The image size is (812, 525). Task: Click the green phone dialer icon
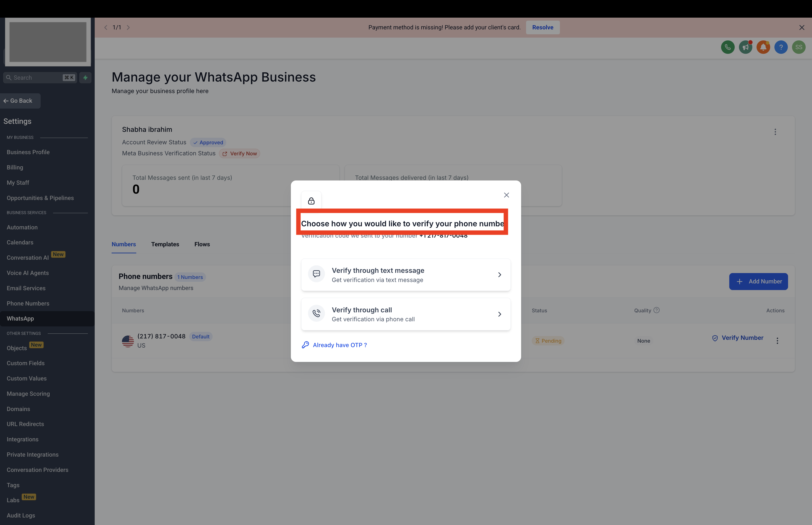pos(727,47)
